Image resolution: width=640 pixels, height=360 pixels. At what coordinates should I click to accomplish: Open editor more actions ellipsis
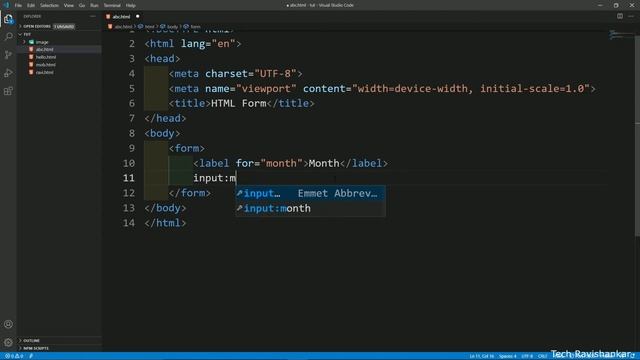tap(631, 16)
